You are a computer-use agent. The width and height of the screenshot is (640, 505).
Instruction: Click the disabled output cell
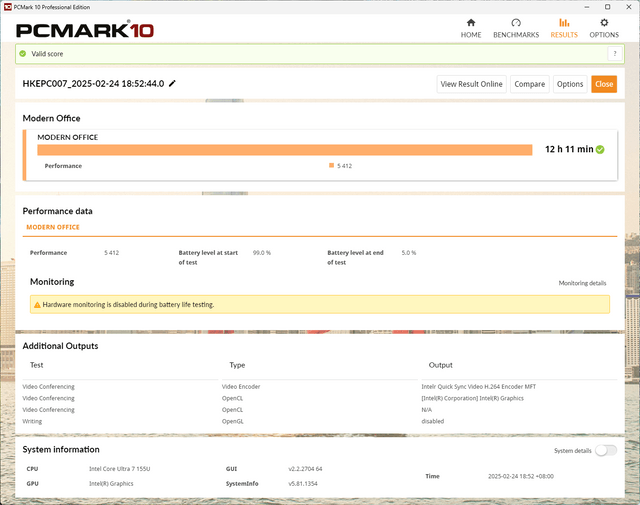coord(432,421)
